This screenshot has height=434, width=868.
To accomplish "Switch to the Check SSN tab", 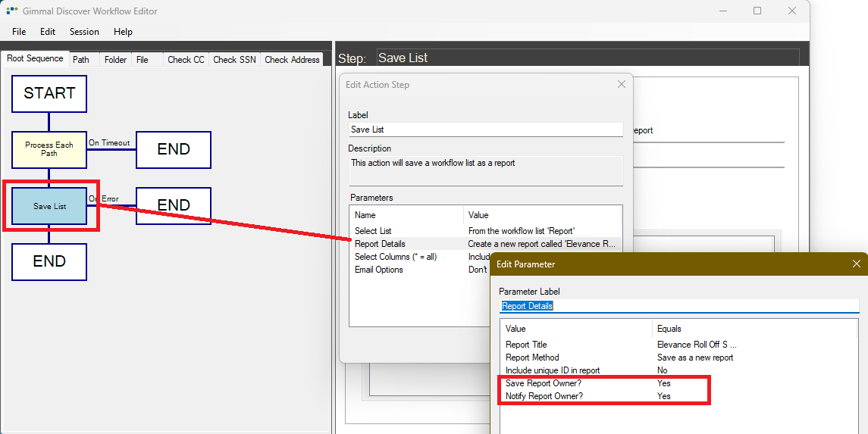I will [234, 60].
